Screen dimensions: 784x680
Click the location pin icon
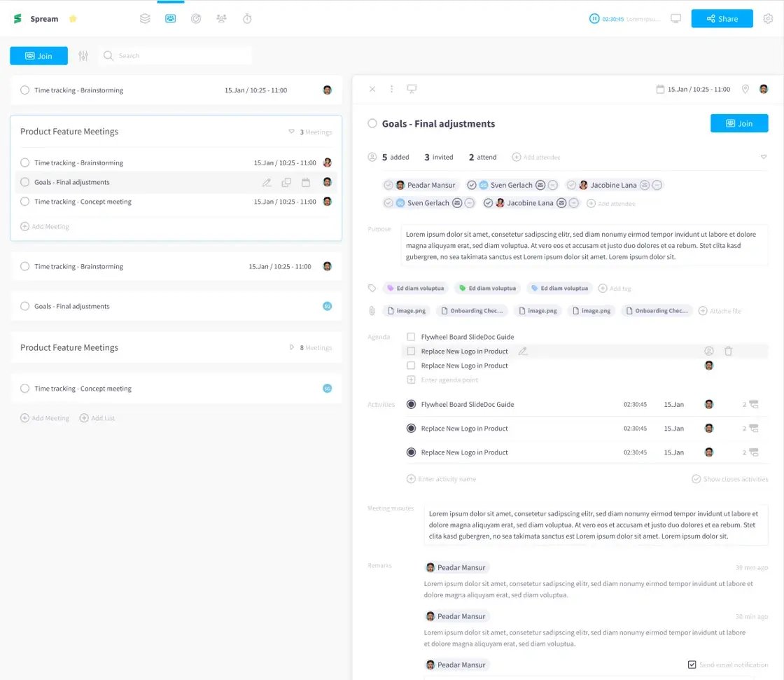point(745,89)
